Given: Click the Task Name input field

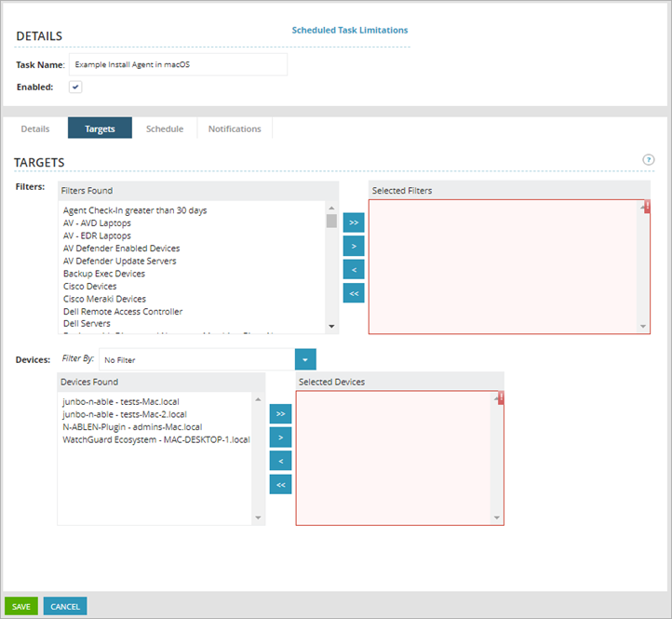Looking at the screenshot, I should point(178,64).
